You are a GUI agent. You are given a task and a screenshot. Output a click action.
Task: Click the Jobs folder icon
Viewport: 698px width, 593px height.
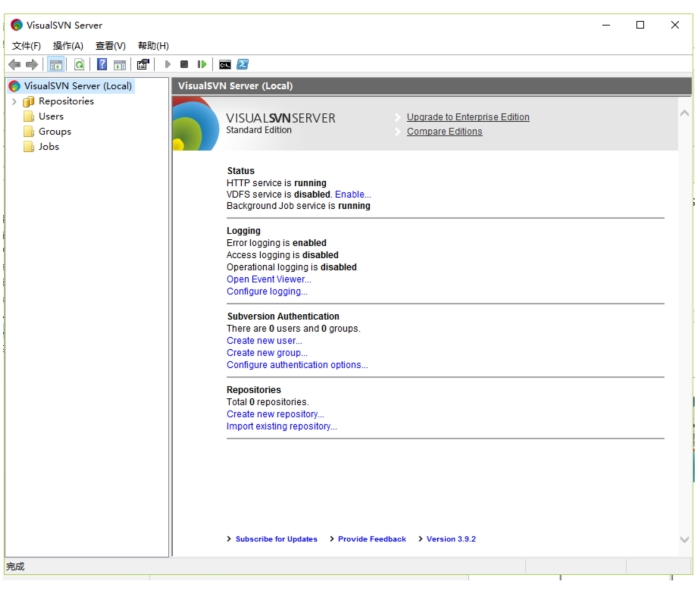click(x=28, y=147)
